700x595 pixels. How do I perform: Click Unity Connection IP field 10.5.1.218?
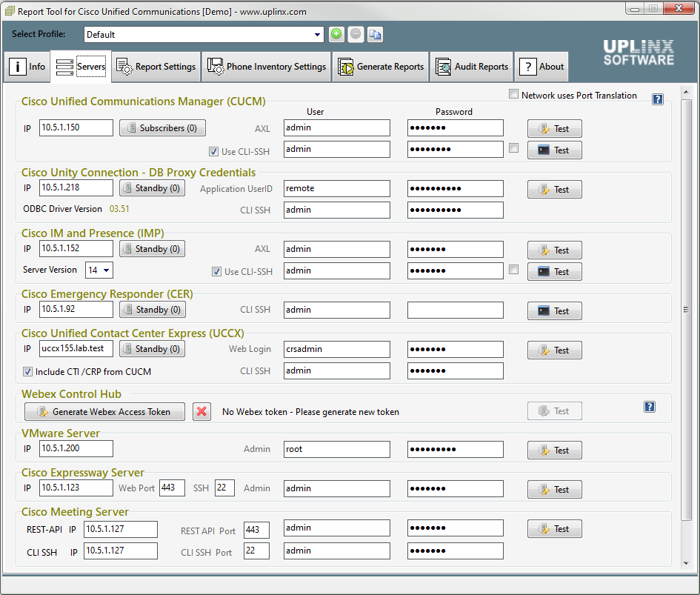(76, 187)
